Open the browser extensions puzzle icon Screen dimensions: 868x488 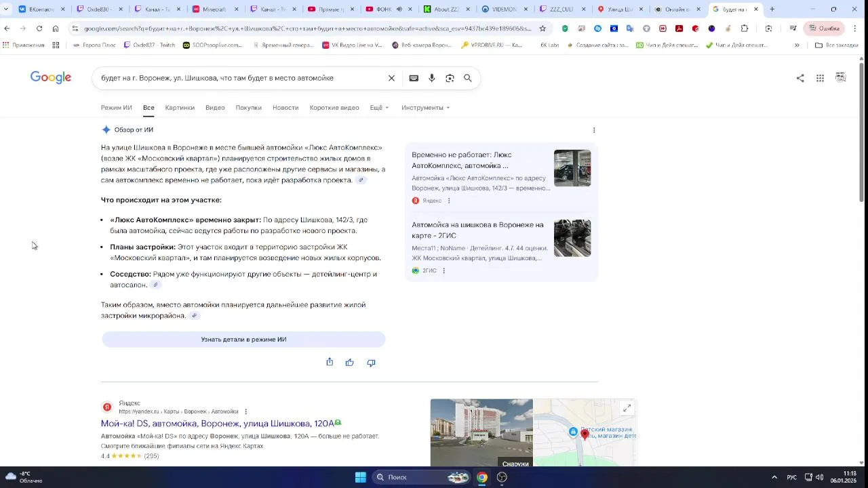point(745,28)
